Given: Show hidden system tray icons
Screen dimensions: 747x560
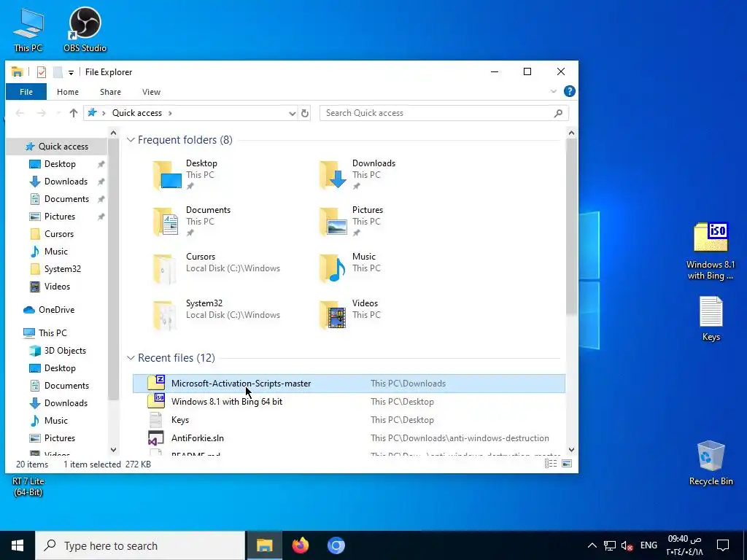Looking at the screenshot, I should (592, 545).
